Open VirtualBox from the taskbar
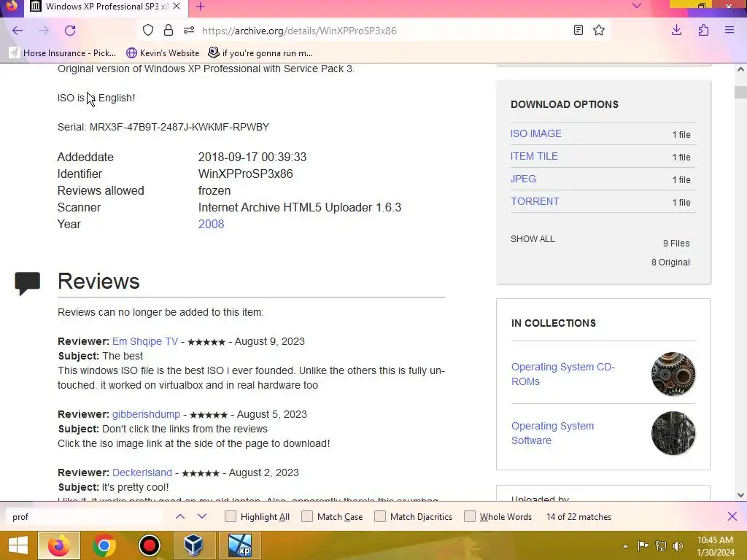The width and height of the screenshot is (747, 560). pyautogui.click(x=194, y=545)
